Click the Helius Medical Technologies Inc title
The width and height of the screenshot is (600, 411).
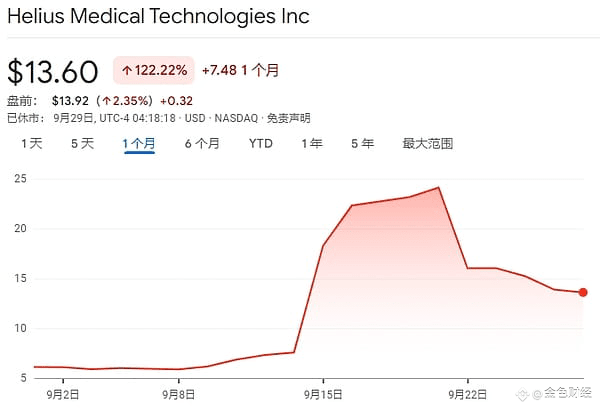[158, 16]
